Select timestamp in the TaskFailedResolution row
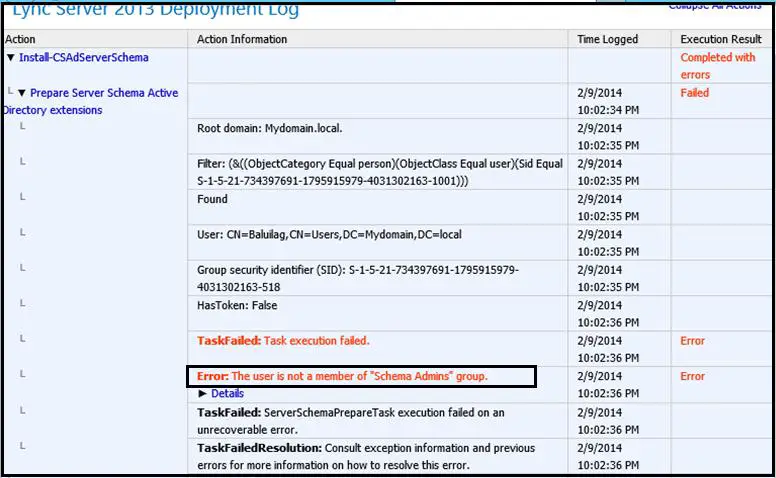 coord(608,456)
